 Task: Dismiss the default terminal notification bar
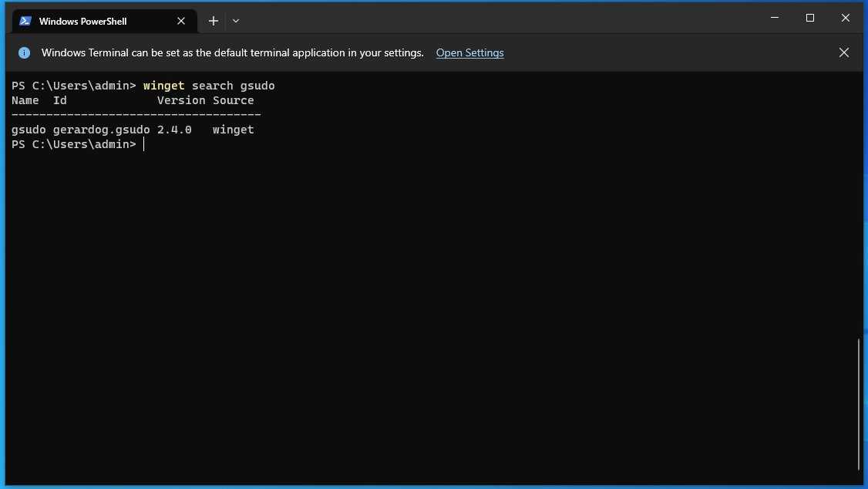click(x=843, y=52)
